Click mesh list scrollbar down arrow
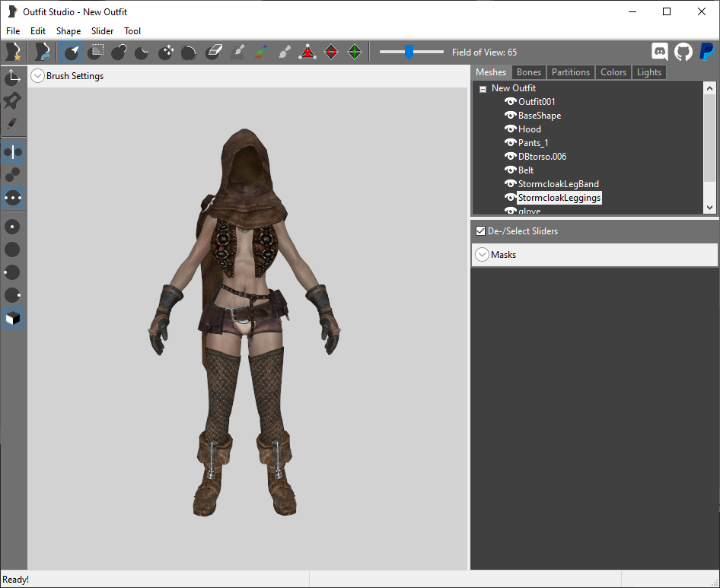Image resolution: width=720 pixels, height=588 pixels. click(709, 208)
